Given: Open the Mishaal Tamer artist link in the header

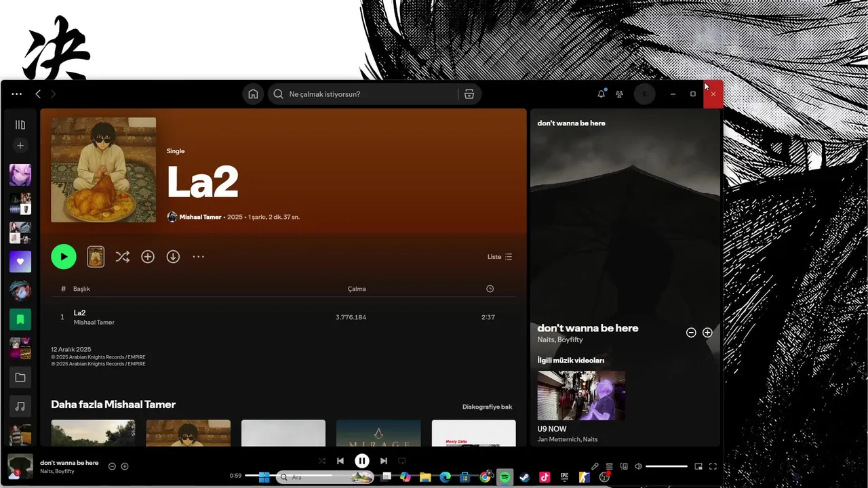Looking at the screenshot, I should [200, 217].
